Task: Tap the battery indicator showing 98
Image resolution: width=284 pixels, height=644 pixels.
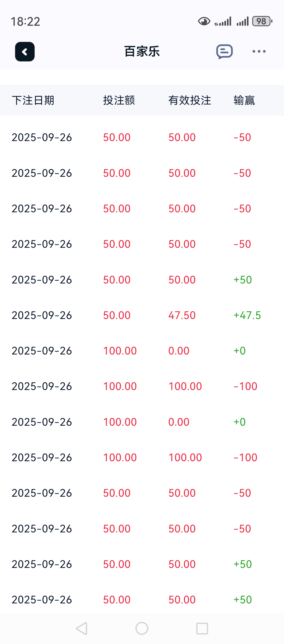Action: pos(262,22)
